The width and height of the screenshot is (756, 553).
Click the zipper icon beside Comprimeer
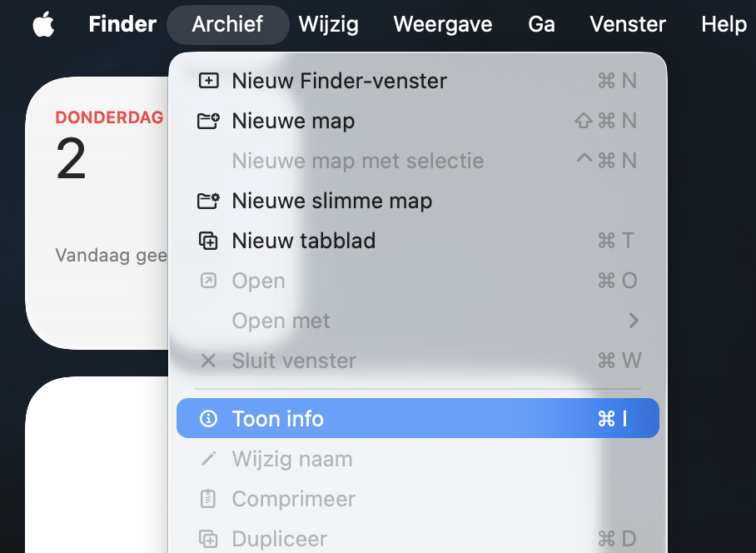click(x=208, y=499)
